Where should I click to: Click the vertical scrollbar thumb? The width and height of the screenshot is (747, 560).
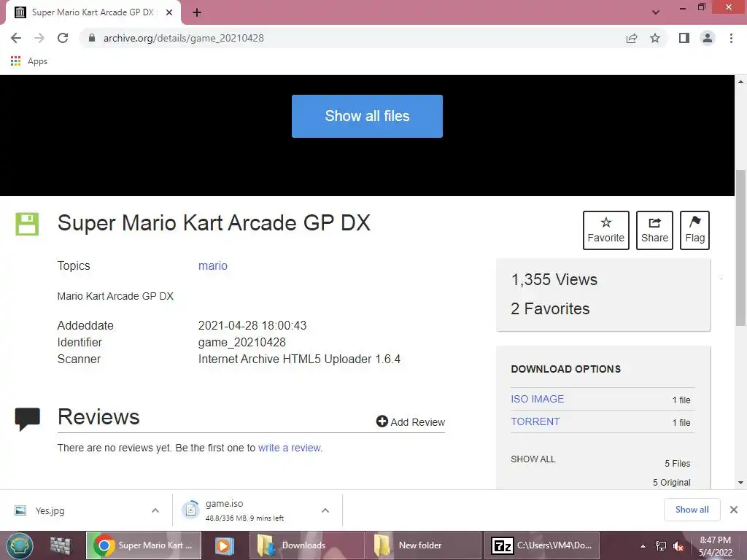[740, 248]
